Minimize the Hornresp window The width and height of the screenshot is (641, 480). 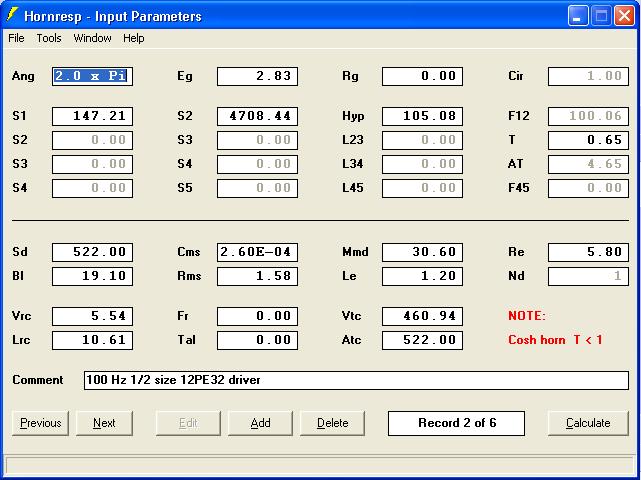578,16
